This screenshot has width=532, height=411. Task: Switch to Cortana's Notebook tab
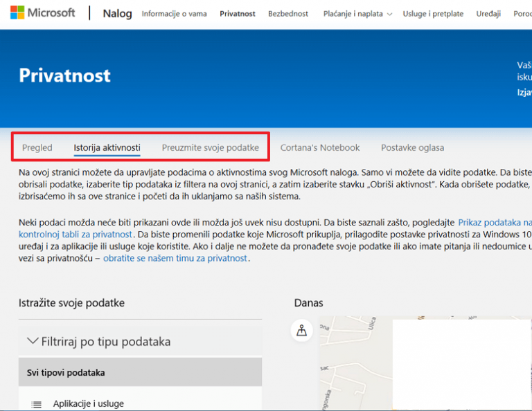point(320,148)
